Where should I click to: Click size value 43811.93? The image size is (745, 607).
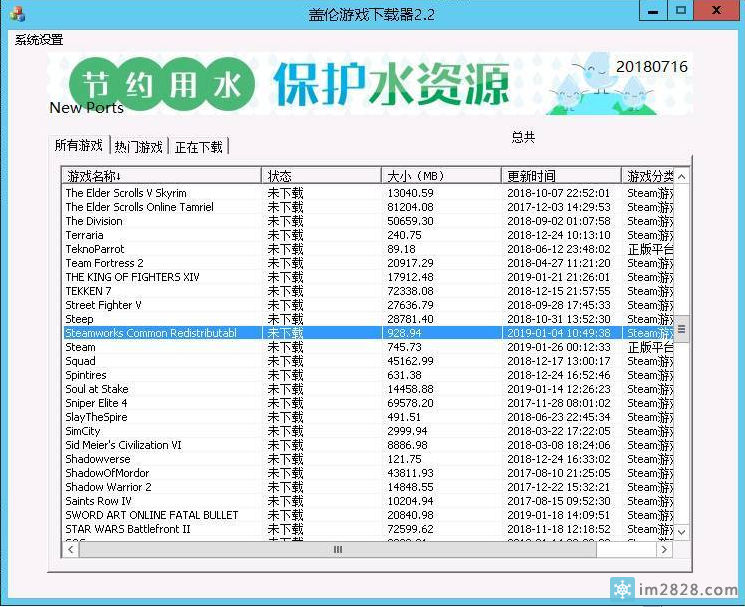click(x=411, y=474)
